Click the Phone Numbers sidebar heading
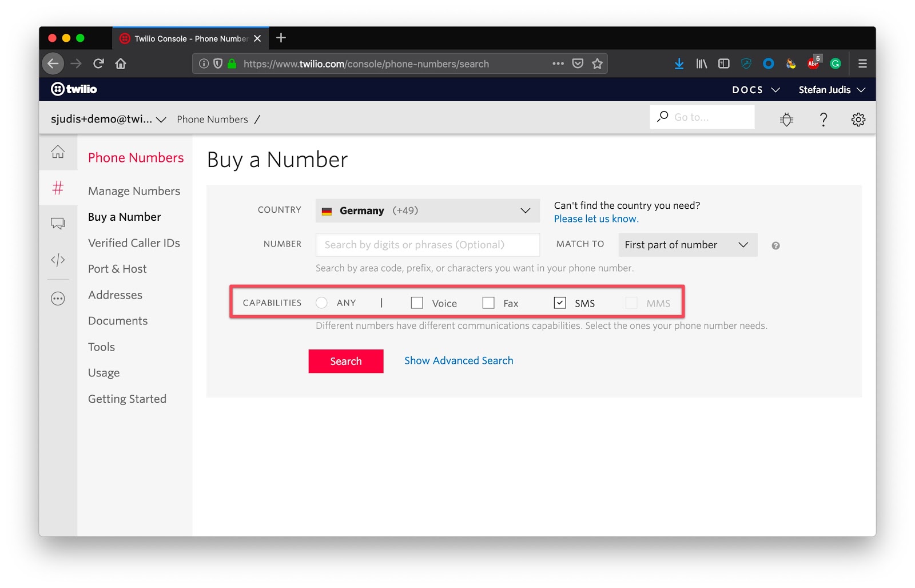The image size is (915, 588). point(136,158)
